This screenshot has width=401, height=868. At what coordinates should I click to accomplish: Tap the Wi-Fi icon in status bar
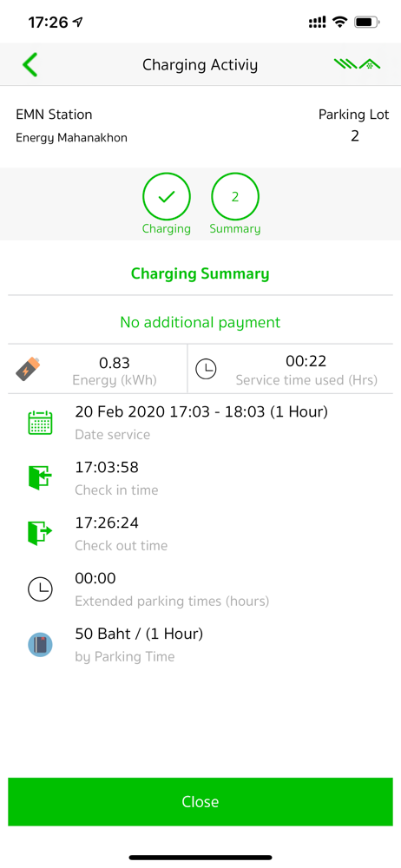pos(339,23)
